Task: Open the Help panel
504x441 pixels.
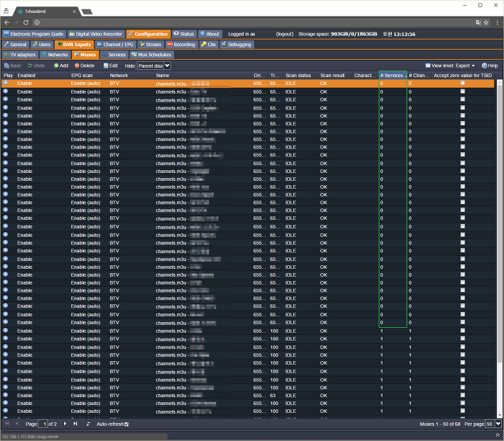Action: (x=490, y=66)
